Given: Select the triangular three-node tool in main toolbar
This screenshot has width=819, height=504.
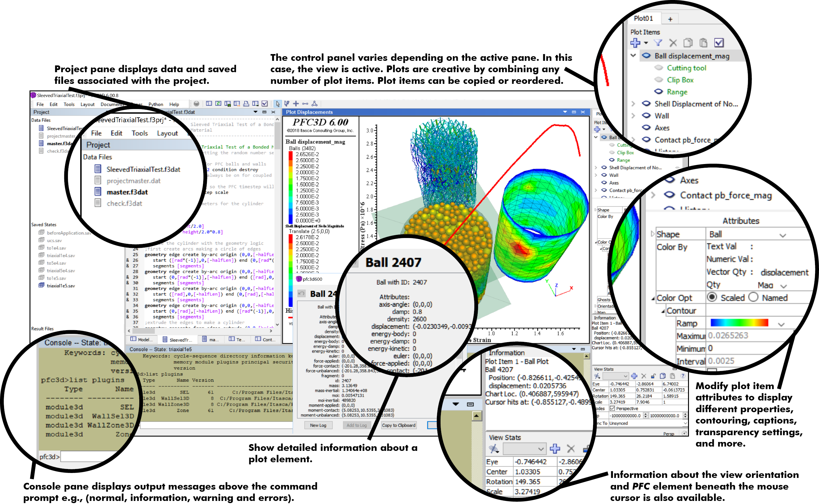Looking at the screenshot, I should 315,104.
